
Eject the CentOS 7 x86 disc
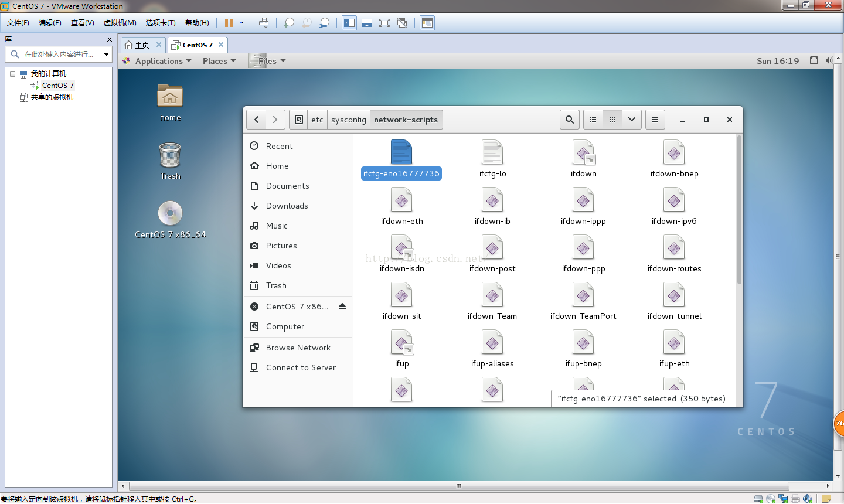(342, 307)
